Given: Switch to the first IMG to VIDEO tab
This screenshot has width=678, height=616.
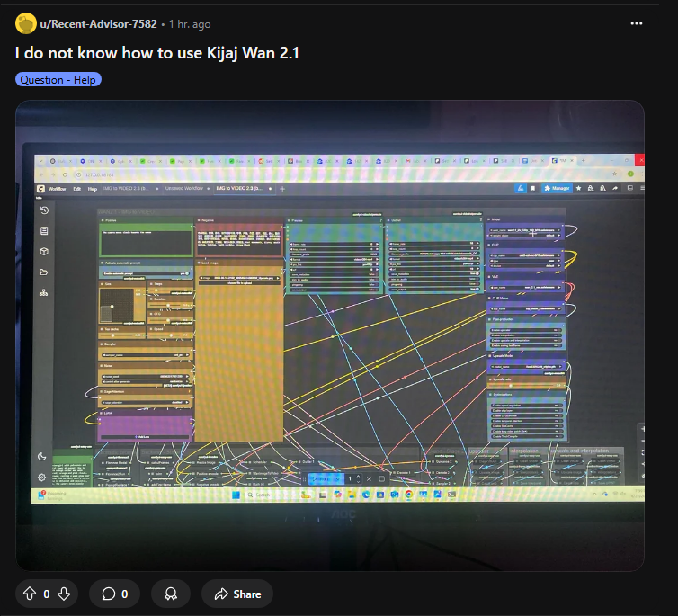Looking at the screenshot, I should click(129, 189).
